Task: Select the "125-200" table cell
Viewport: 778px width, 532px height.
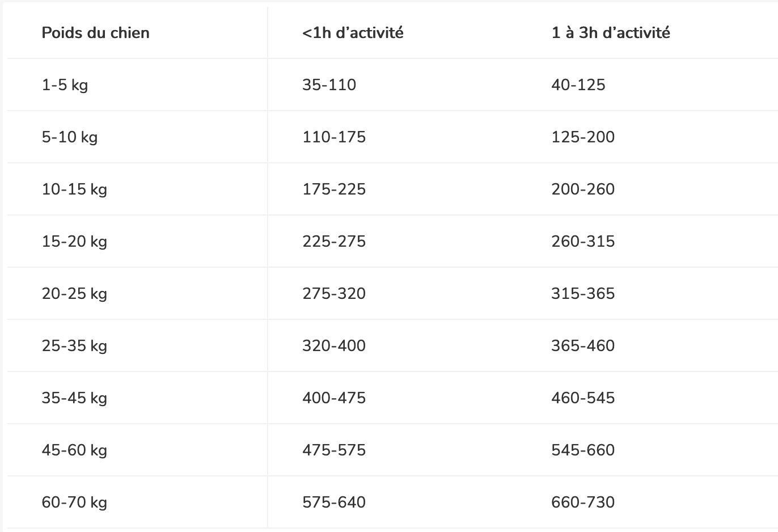Action: pyautogui.click(x=582, y=137)
